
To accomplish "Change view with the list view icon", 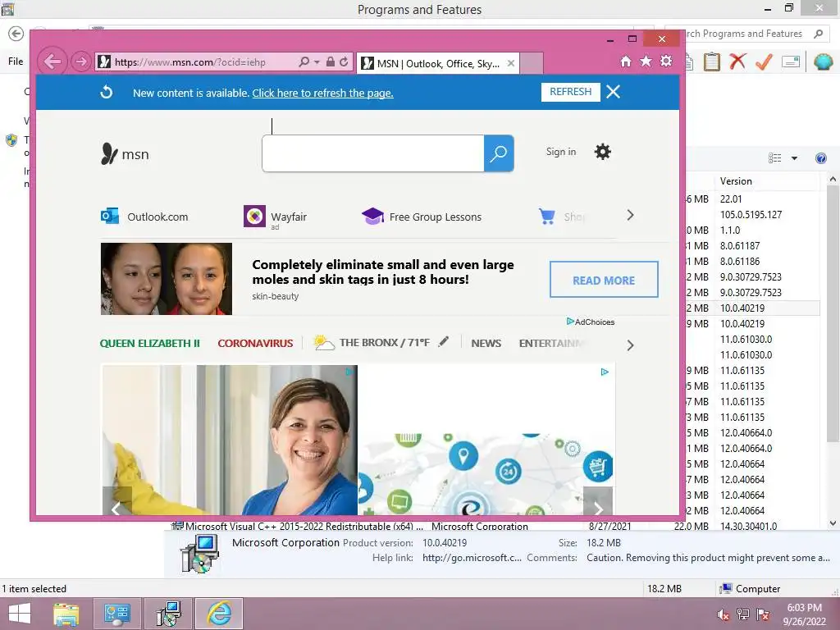I will [x=774, y=158].
